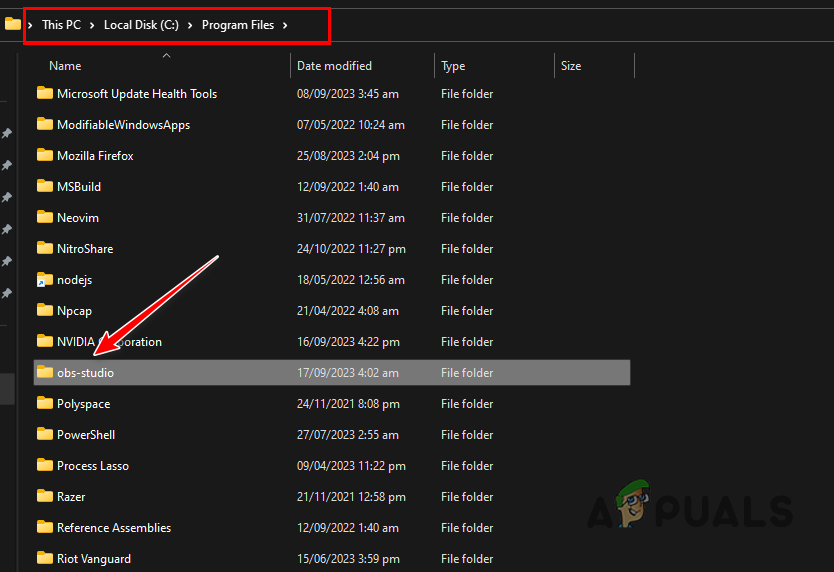Click the File folder type in Neovim row
The height and width of the screenshot is (572, 834).
click(467, 218)
